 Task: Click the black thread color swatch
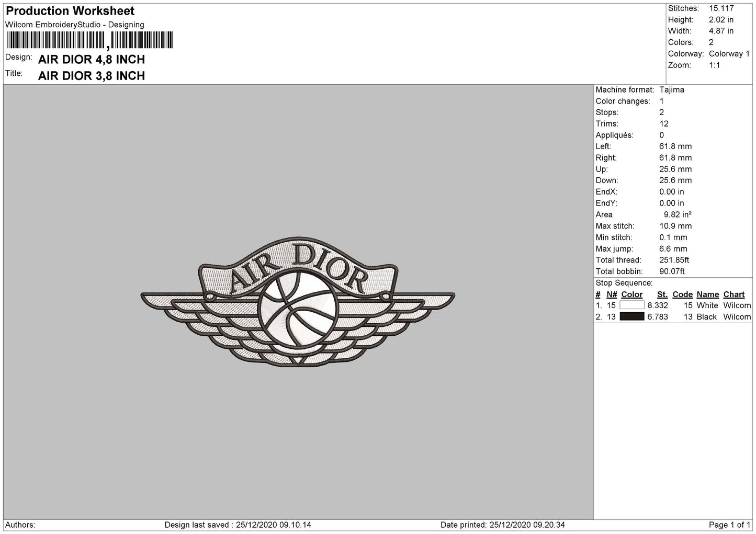click(x=632, y=317)
